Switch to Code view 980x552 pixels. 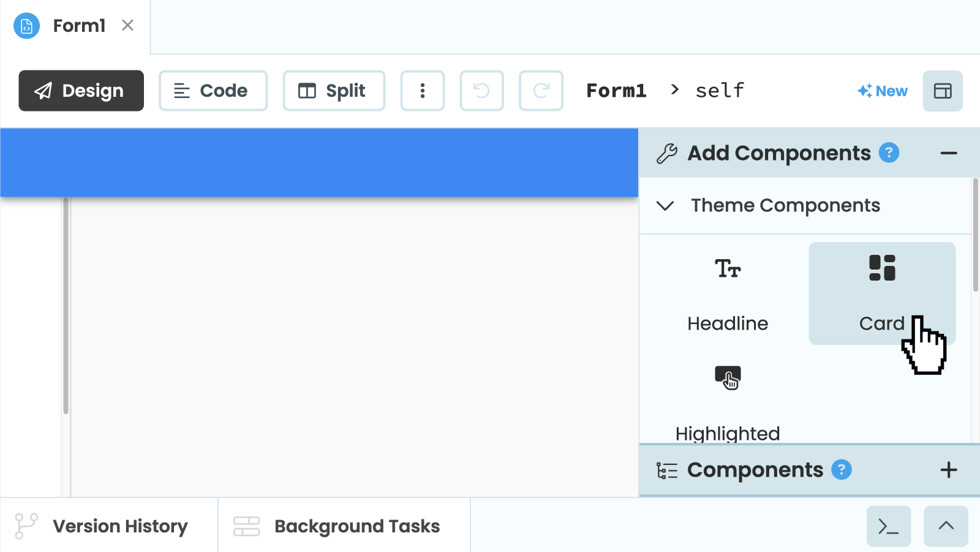coord(213,91)
